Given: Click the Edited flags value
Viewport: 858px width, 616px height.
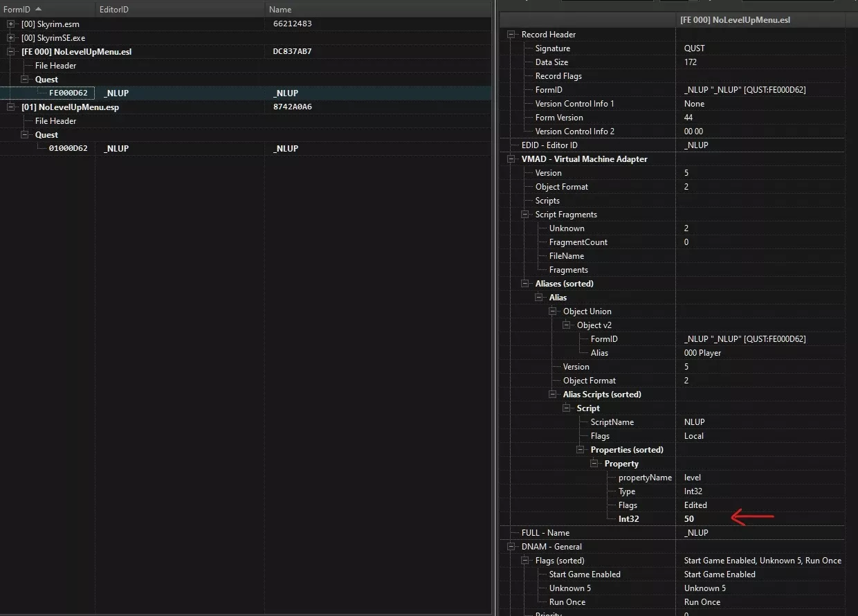Looking at the screenshot, I should coord(695,505).
